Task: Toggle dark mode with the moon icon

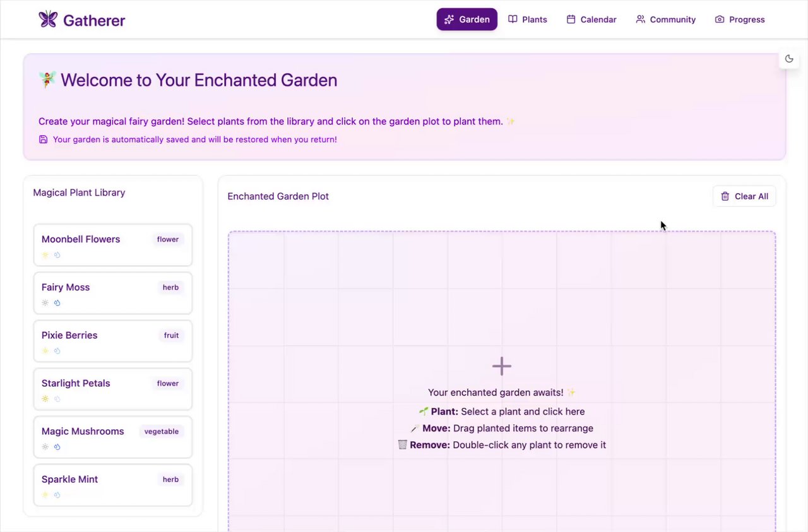Action: (x=789, y=59)
